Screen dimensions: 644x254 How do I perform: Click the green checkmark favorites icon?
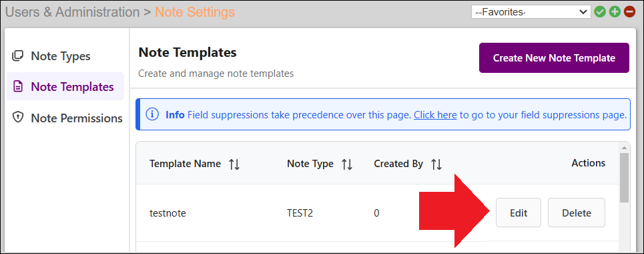coord(600,12)
